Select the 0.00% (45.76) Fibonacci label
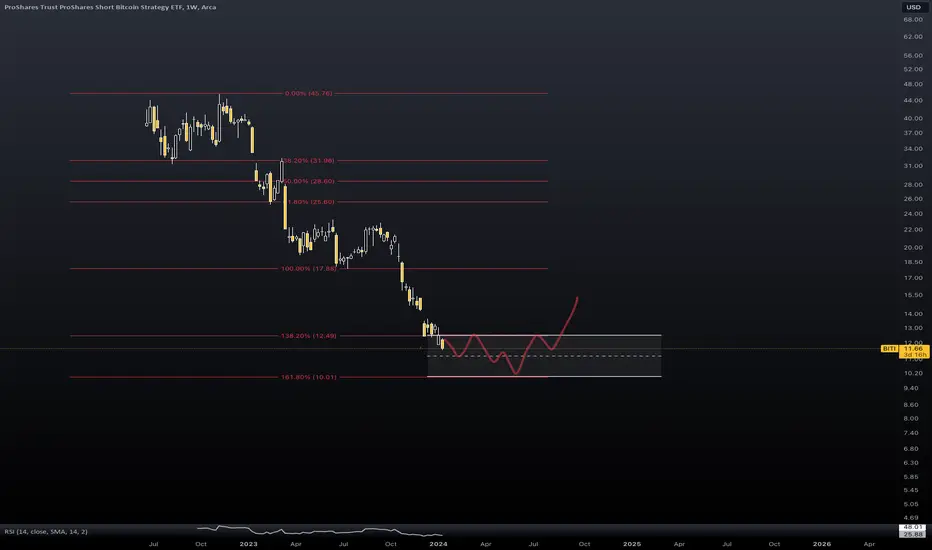Screen dimensions: 932x550 308,93
